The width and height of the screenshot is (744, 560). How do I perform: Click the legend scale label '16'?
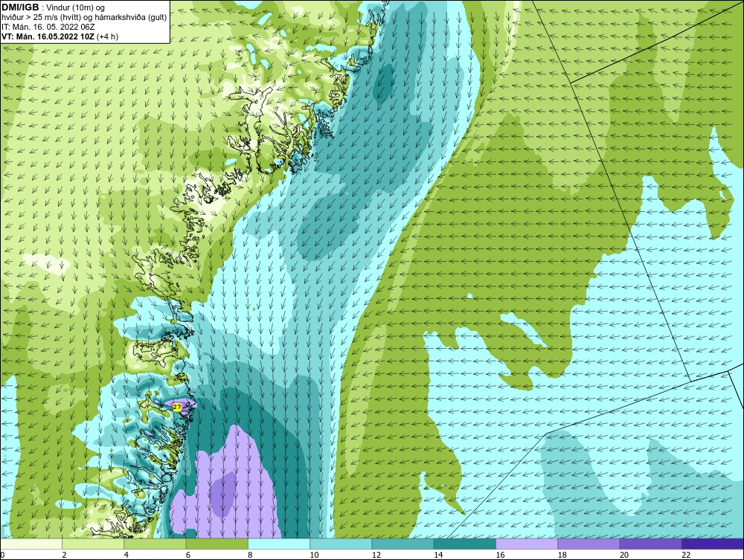tap(500, 556)
